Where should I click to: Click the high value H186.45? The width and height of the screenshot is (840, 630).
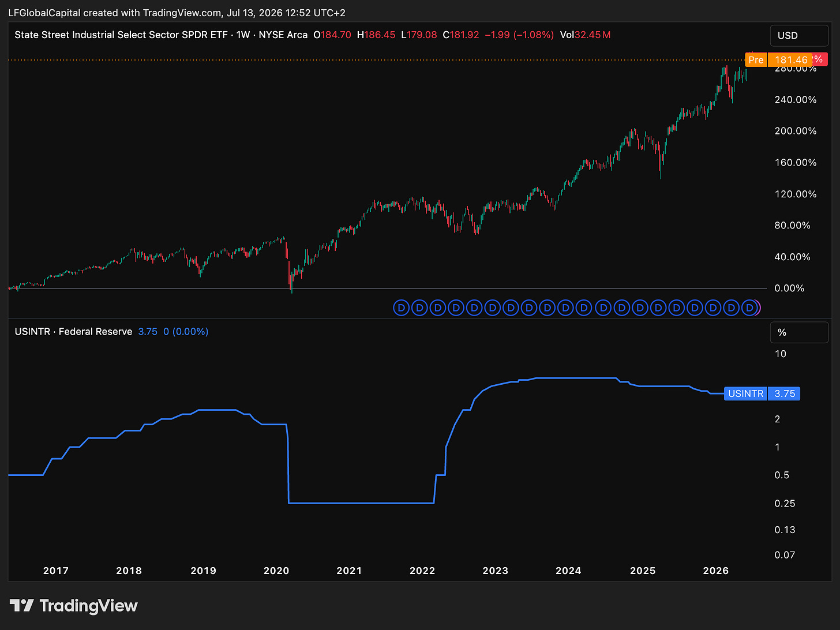[x=376, y=35]
